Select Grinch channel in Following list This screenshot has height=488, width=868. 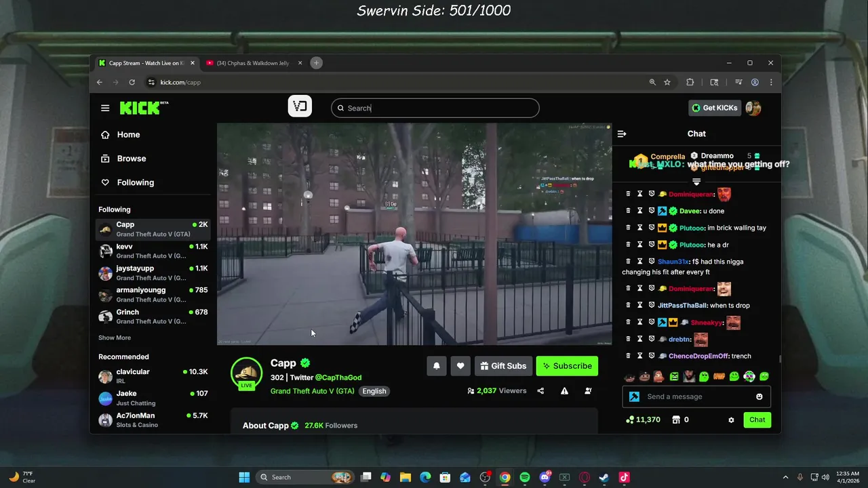pyautogui.click(x=153, y=317)
